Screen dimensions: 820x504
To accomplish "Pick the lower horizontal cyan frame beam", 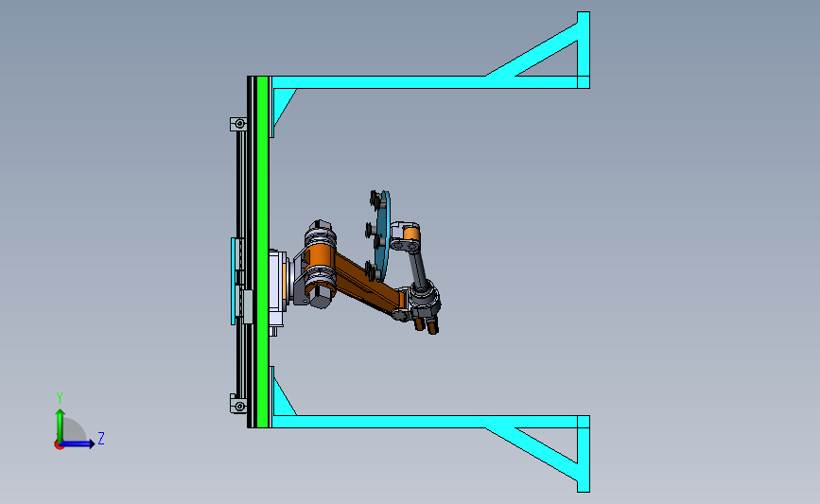I will tap(425, 422).
